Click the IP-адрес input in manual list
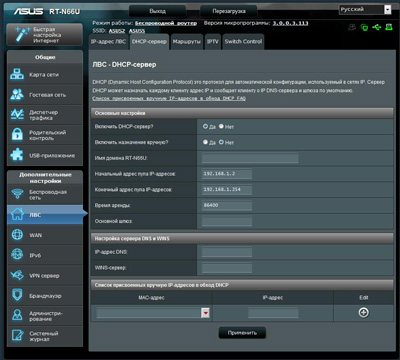This screenshot has width=400, height=360. point(273,313)
